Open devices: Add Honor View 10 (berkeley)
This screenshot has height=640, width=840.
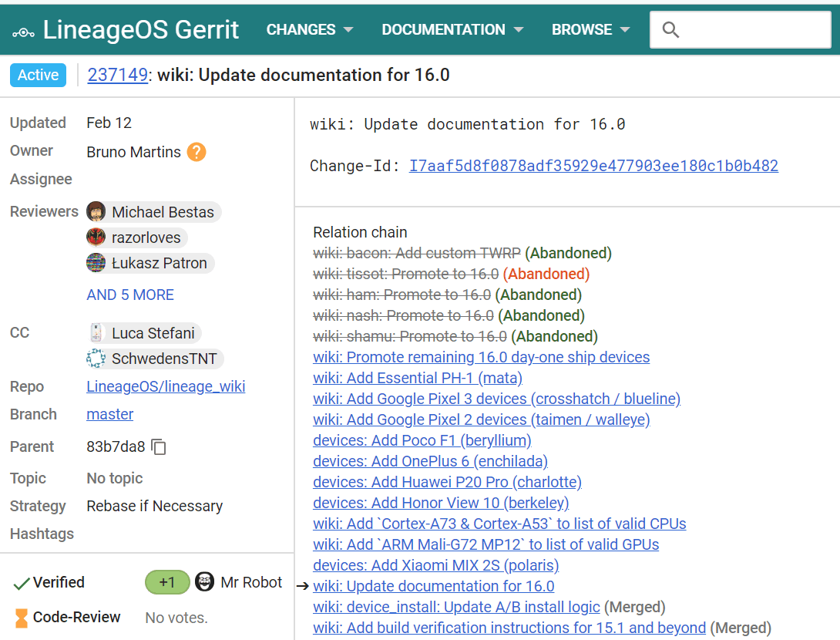pos(441,503)
